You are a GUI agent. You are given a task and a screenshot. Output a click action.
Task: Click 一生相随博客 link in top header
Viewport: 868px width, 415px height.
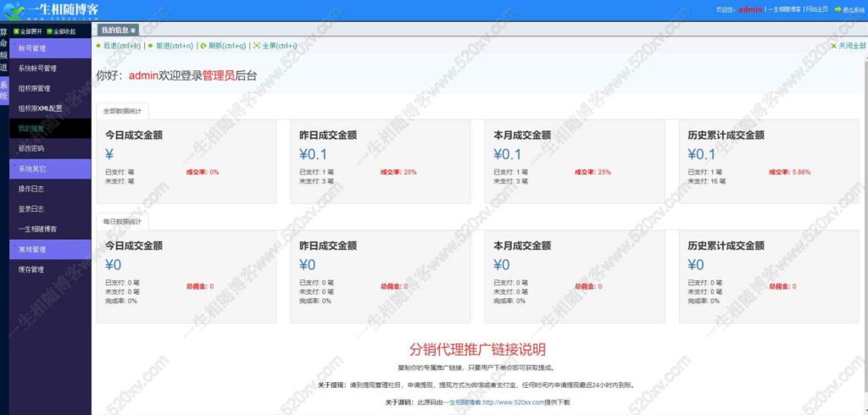pyautogui.click(x=784, y=9)
